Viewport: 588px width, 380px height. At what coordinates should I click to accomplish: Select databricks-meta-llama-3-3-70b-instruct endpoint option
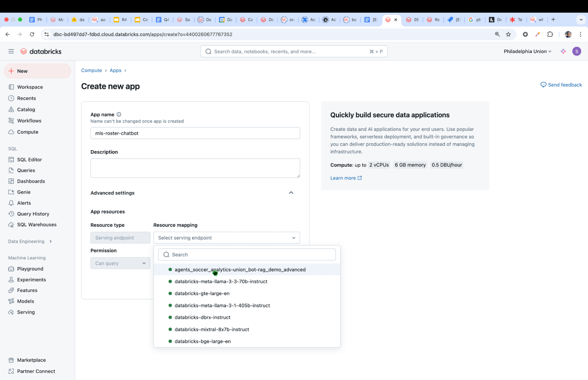click(x=221, y=281)
